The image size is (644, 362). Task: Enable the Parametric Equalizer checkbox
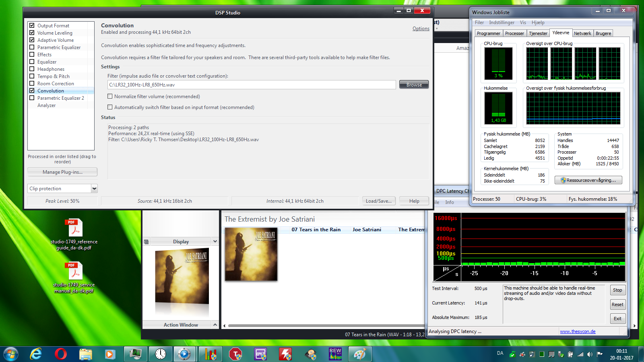(x=32, y=47)
